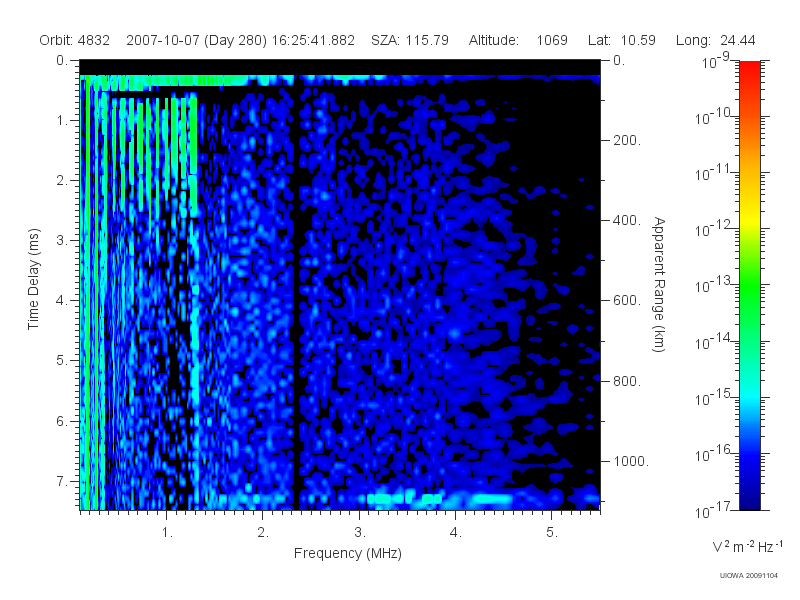The width and height of the screenshot is (800, 600).
Task: Click colorbar label 10⁻¹⁷
Action: (714, 511)
